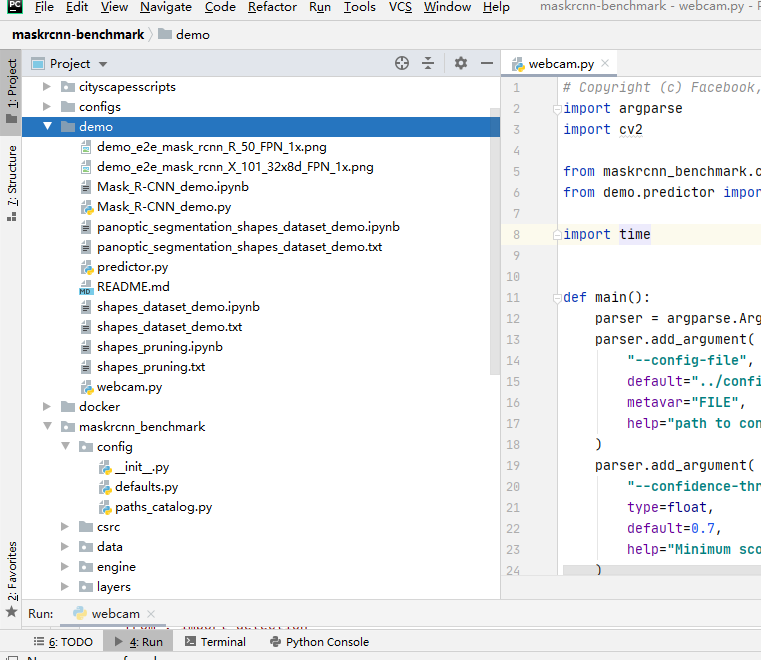Expand the engine folder
Screen dimensions: 761x660
[65, 567]
